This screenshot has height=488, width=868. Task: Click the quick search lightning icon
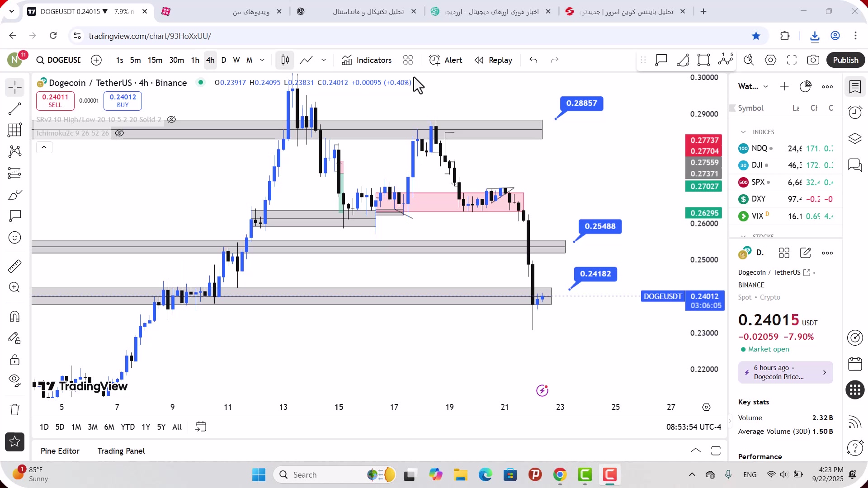tap(749, 60)
